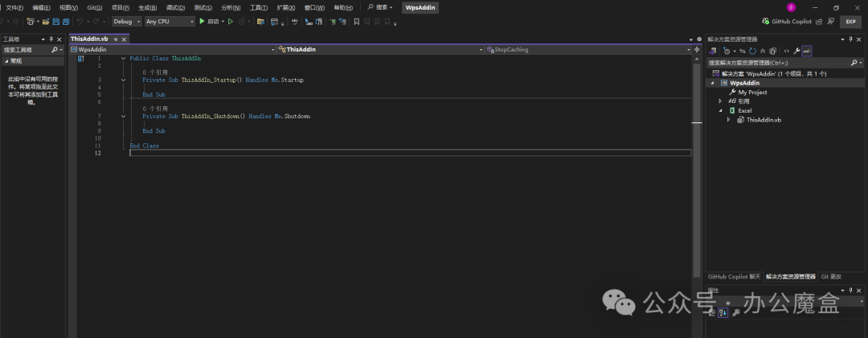Click the 搜索 search button in title bar

click(x=380, y=8)
